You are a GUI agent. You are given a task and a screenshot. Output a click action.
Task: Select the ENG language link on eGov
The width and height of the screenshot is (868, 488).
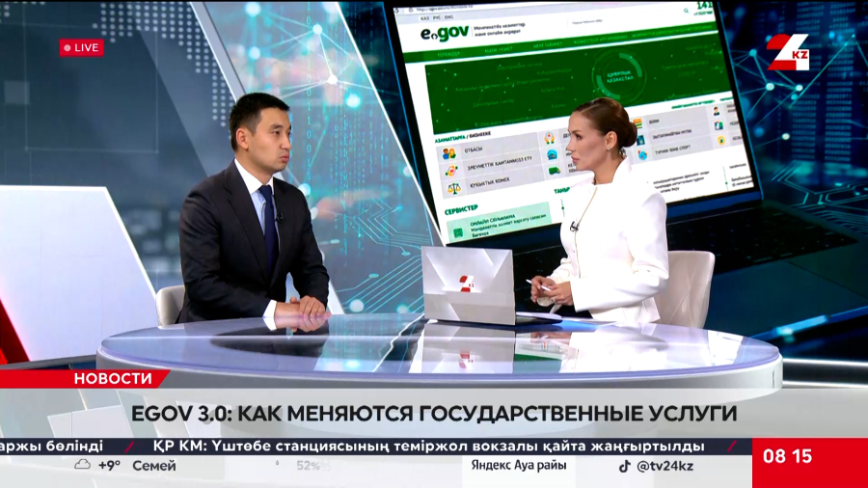[x=448, y=17]
